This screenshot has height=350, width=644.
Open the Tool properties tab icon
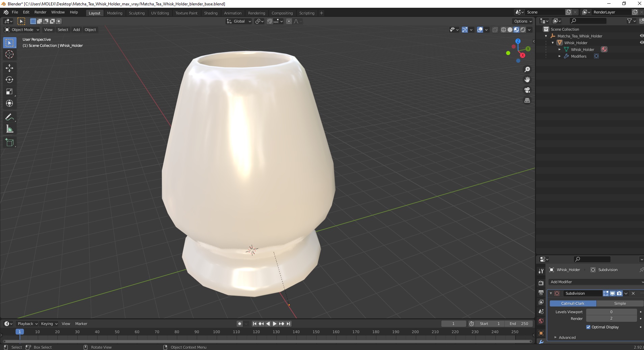[x=541, y=271]
